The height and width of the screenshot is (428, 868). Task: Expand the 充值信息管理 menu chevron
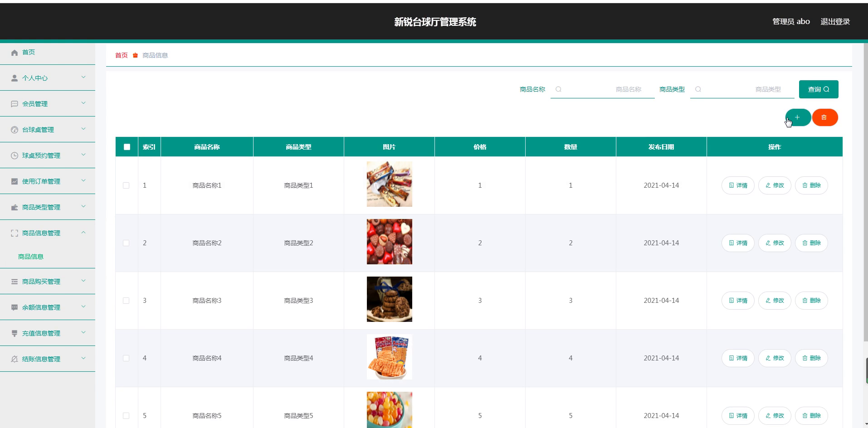[x=83, y=333]
